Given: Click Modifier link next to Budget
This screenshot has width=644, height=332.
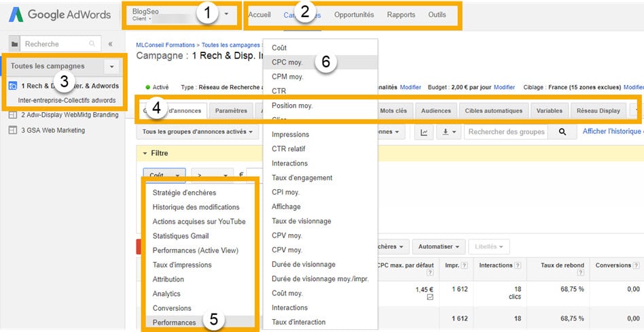Looking at the screenshot, I should pos(504,87).
